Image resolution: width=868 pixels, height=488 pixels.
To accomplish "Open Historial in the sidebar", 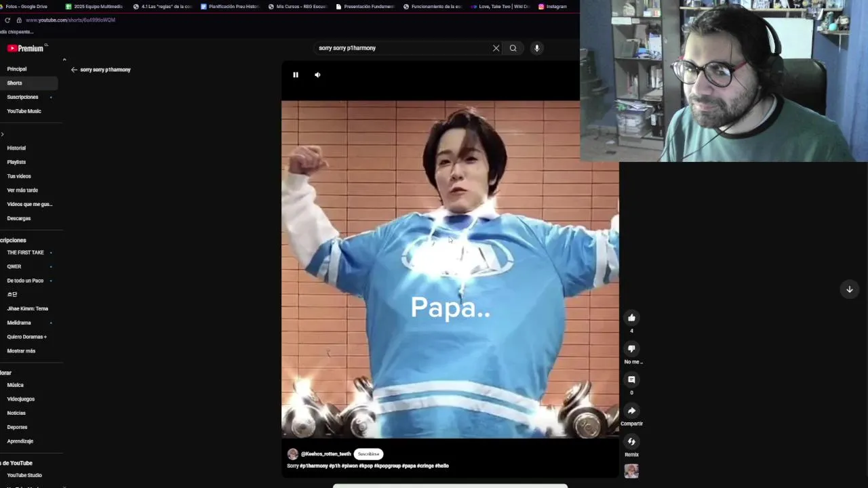I will point(16,148).
